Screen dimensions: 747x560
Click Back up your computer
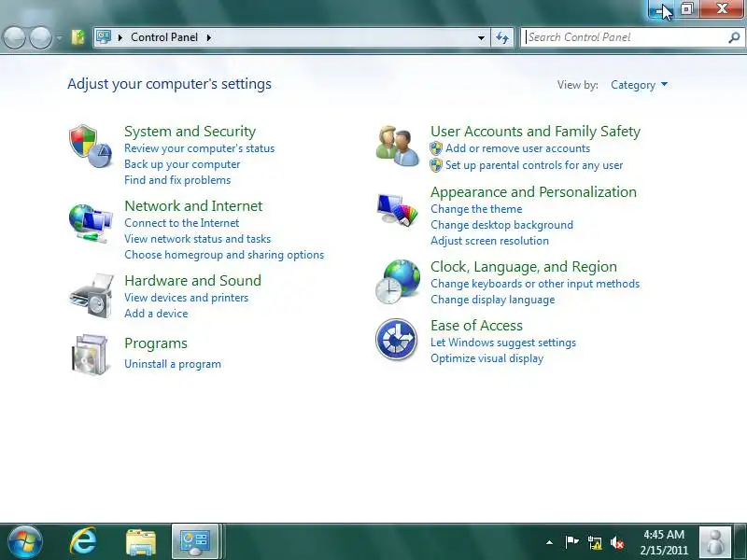coord(182,164)
